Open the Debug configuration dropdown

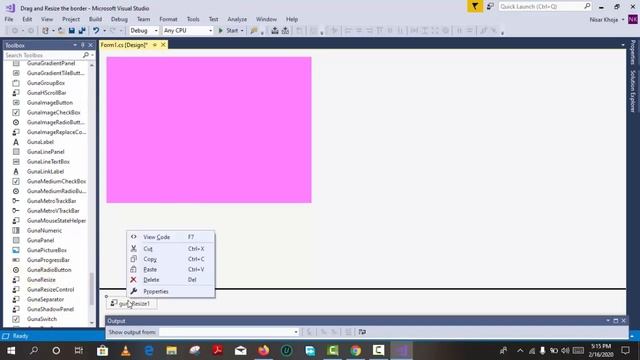[144, 31]
